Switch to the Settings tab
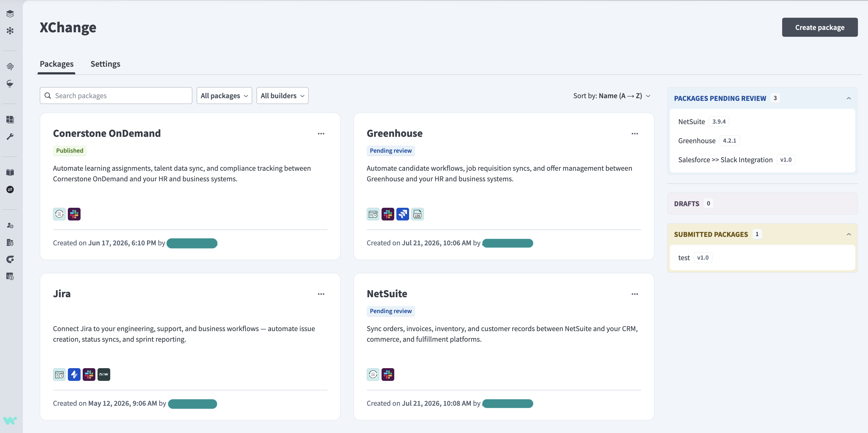The width and height of the screenshot is (868, 433). [x=105, y=64]
